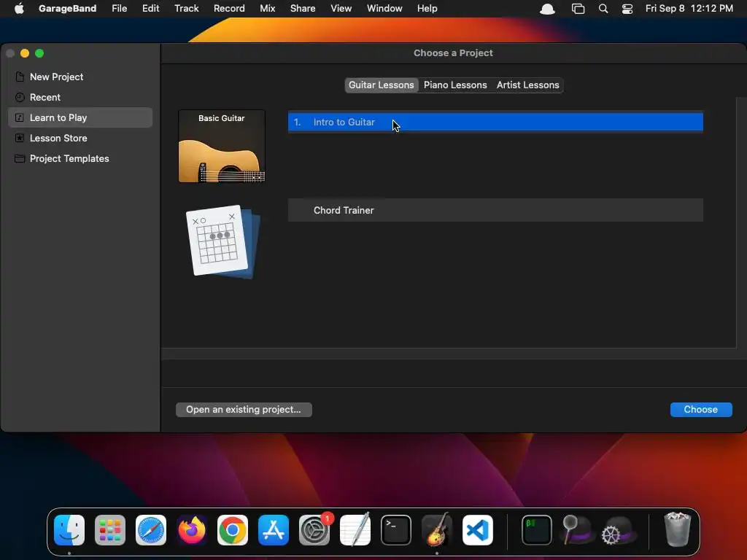Viewport: 747px width, 560px height.
Task: Open the GarageBand application menu
Action: [67, 9]
